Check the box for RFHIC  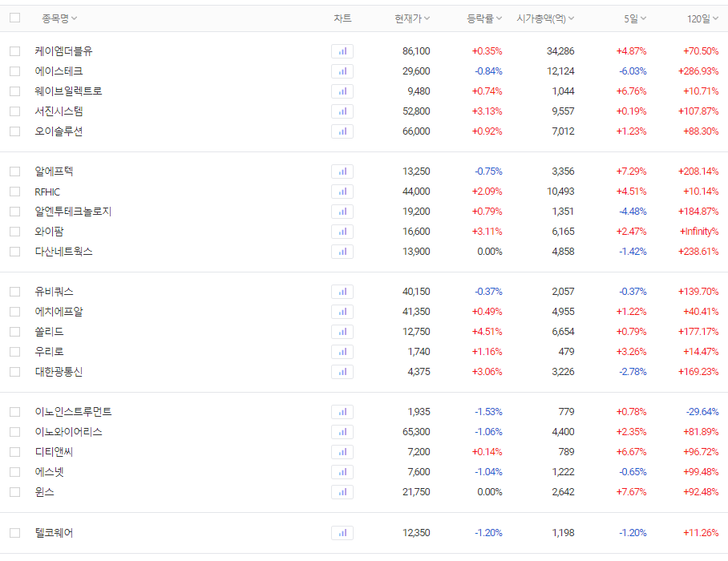click(15, 192)
